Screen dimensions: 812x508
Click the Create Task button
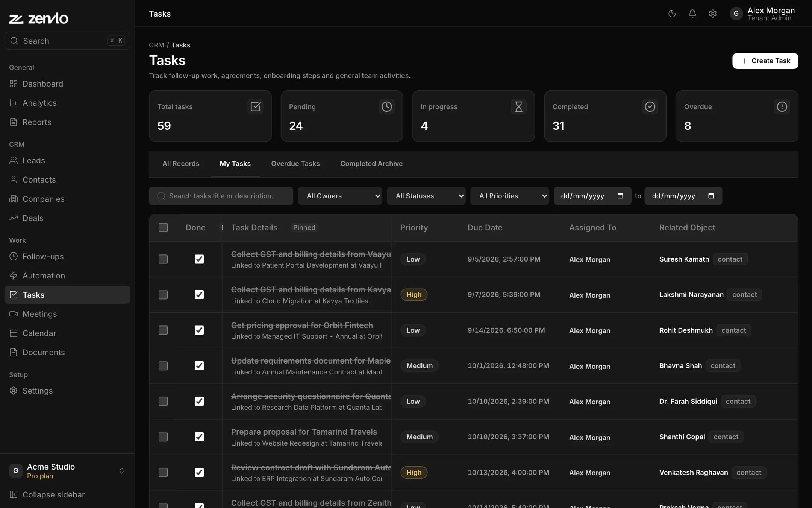click(765, 61)
